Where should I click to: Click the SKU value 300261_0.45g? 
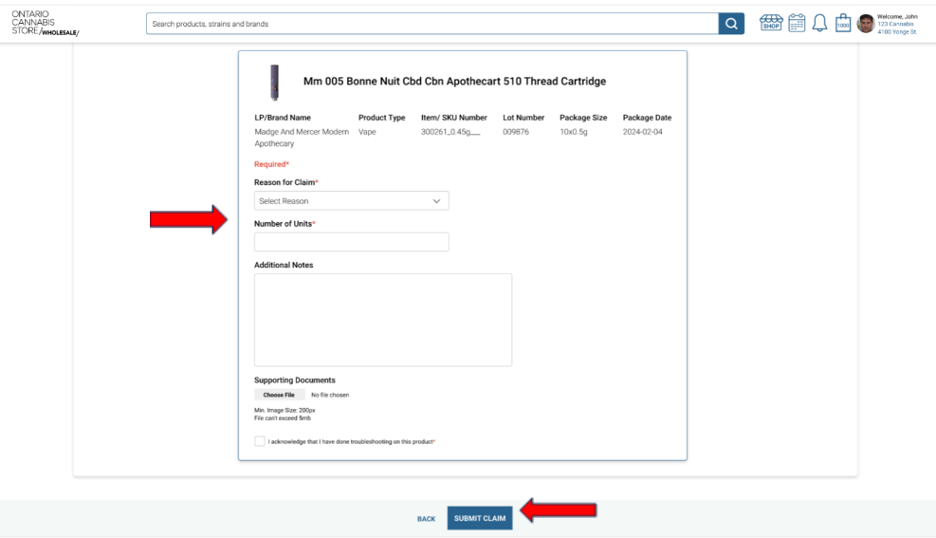point(450,132)
